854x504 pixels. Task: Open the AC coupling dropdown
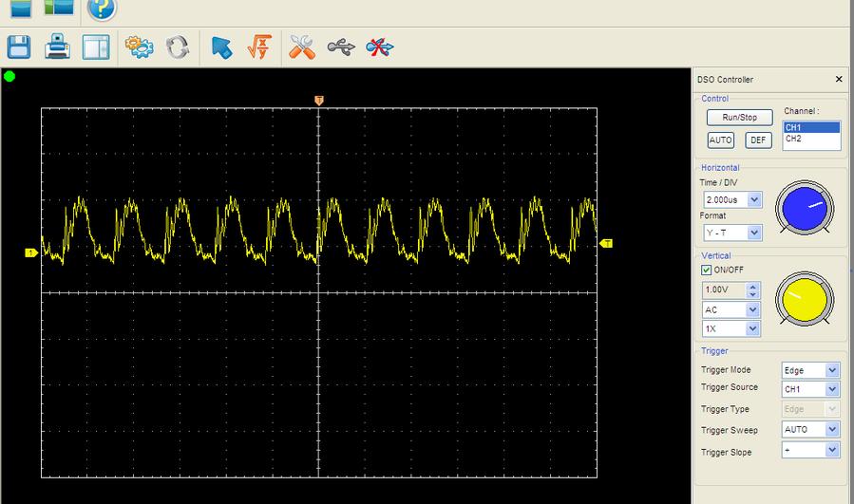tap(753, 309)
